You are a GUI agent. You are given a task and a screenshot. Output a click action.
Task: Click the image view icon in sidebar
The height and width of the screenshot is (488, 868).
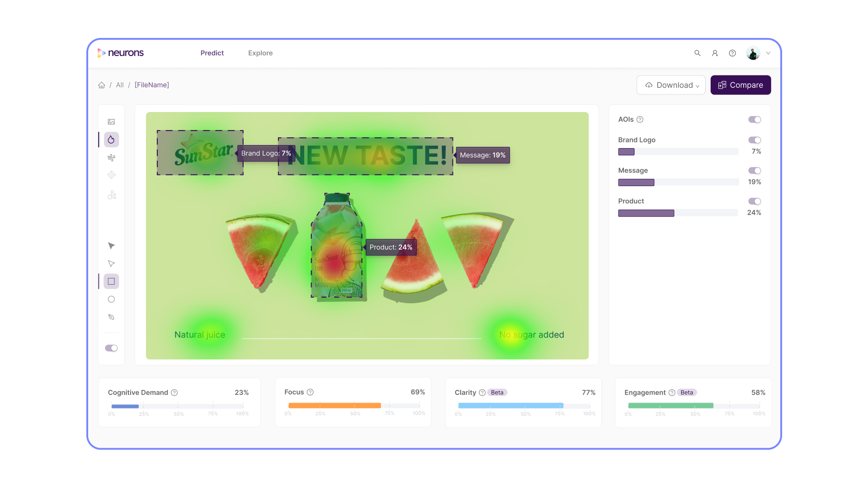click(x=111, y=122)
